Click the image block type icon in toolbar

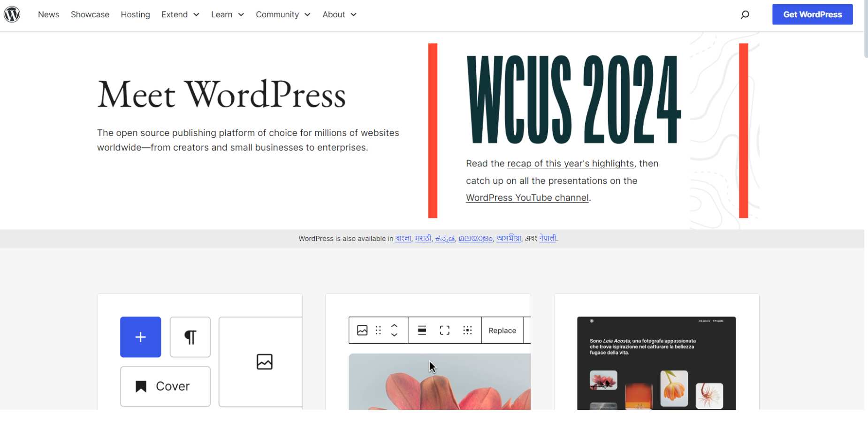click(362, 331)
